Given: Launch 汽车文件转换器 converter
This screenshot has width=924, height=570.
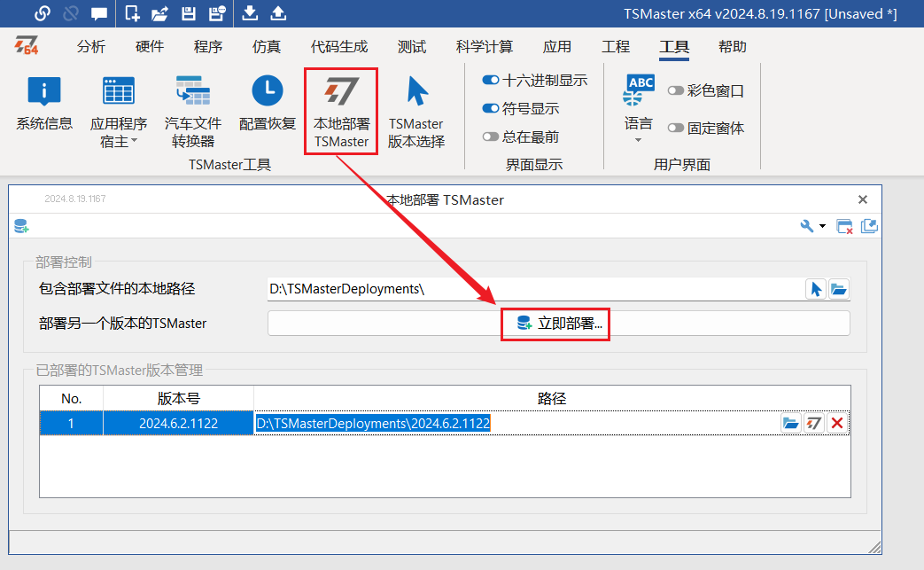Looking at the screenshot, I should (x=193, y=112).
